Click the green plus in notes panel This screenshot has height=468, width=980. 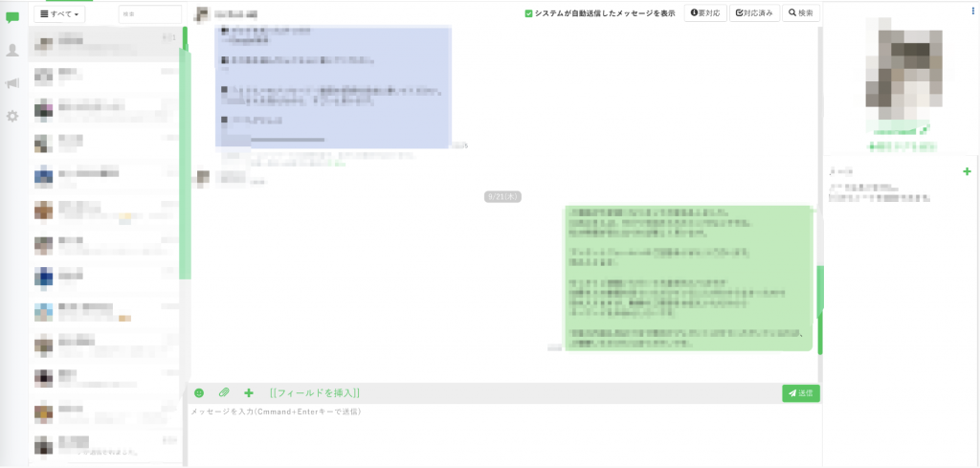click(x=967, y=171)
